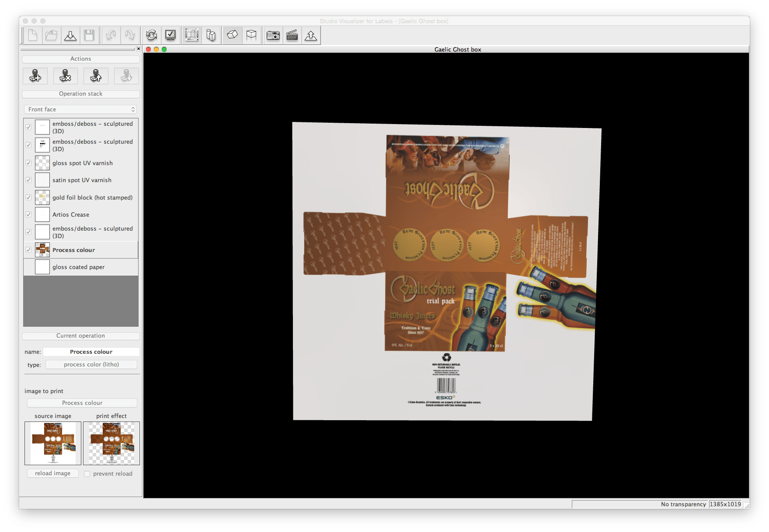Click the reload image button

(53, 473)
